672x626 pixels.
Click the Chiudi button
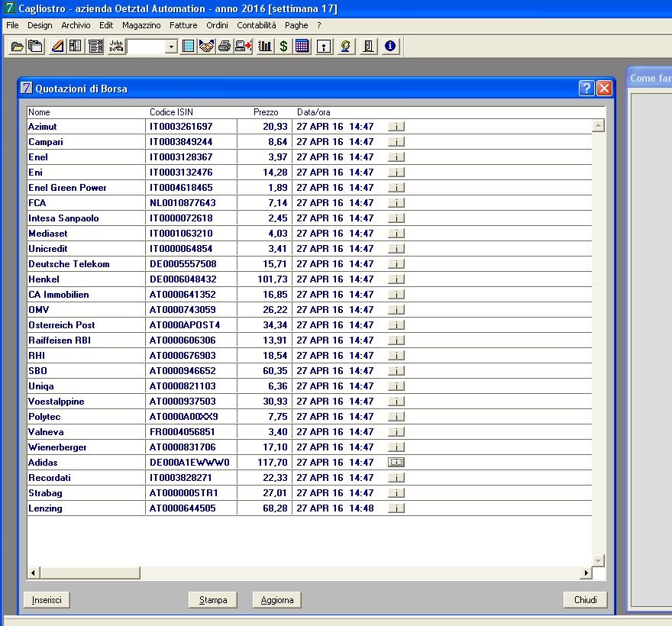[x=586, y=599]
